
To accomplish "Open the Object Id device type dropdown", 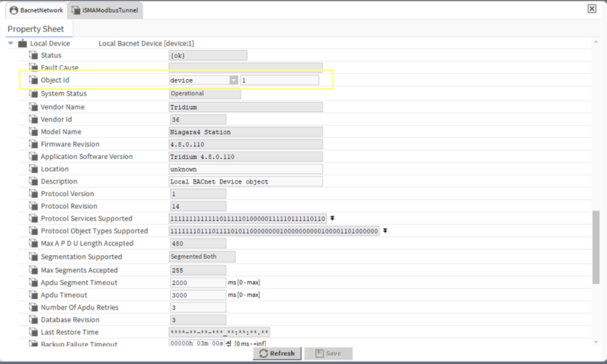I will [233, 80].
